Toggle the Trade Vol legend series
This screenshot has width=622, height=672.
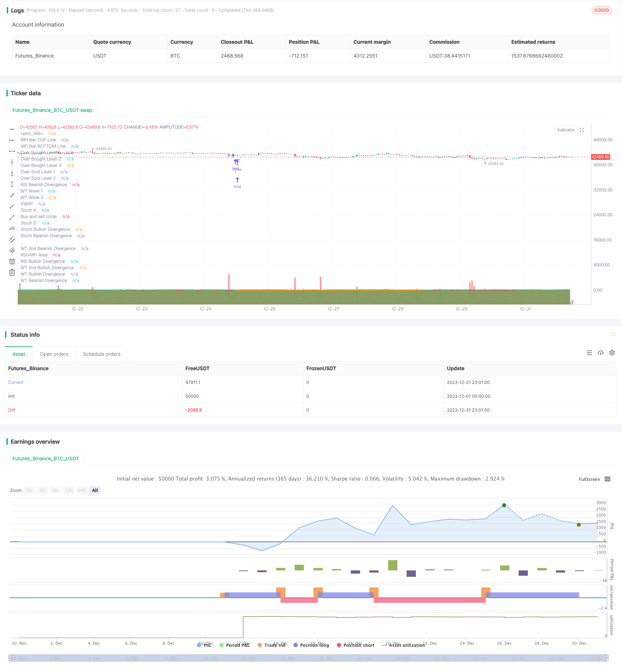272,645
